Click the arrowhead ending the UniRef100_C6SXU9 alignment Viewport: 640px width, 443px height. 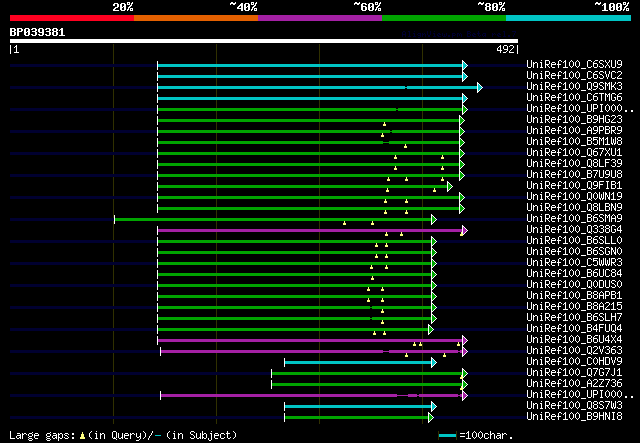point(465,65)
